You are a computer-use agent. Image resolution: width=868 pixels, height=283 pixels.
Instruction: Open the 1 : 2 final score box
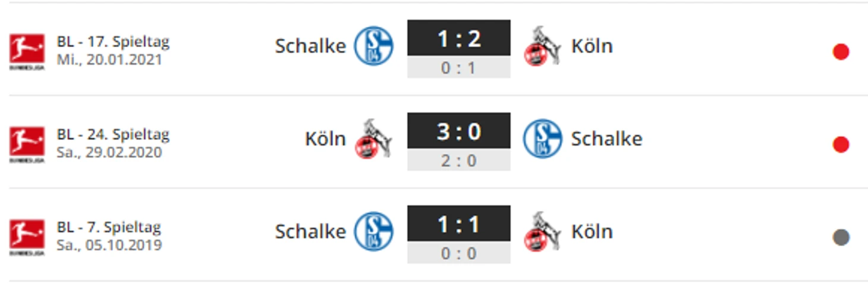click(x=459, y=38)
